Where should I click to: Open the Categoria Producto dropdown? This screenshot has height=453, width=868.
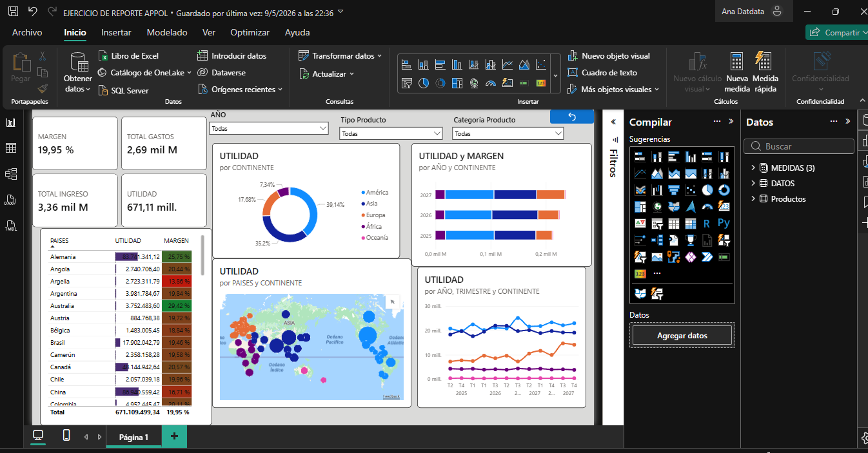tap(508, 133)
